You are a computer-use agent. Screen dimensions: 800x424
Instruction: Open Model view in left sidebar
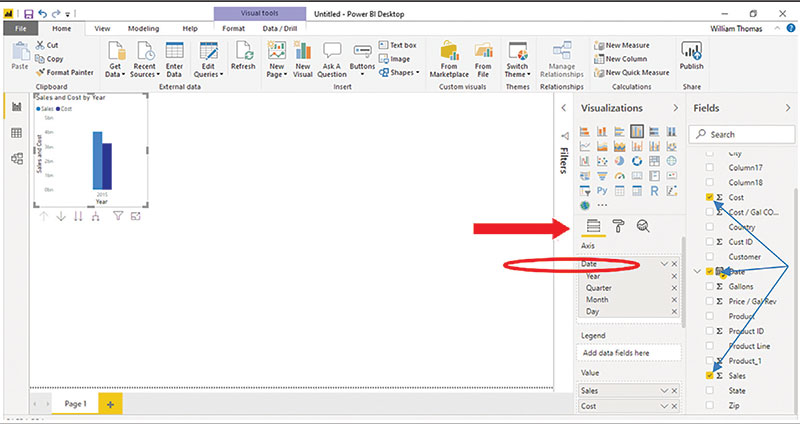tap(17, 158)
